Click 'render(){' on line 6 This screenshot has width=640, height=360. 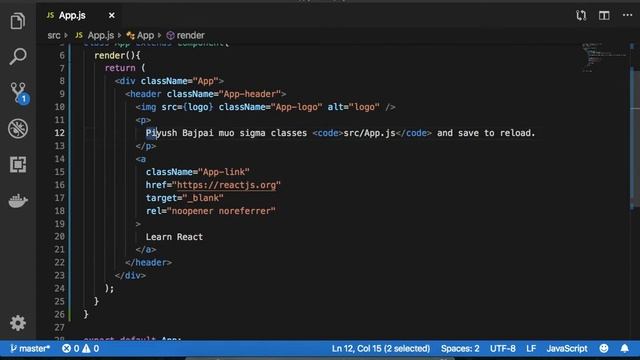117,56
